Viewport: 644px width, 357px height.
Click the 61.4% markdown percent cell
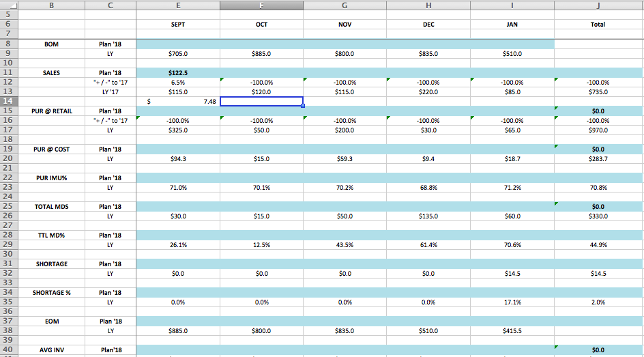click(x=428, y=244)
